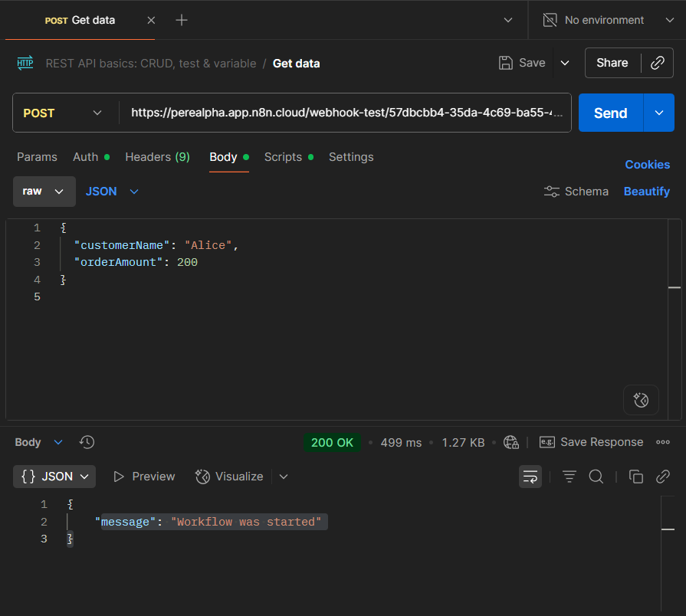Switch to the Scripts tab
Image resolution: width=686 pixels, height=616 pixels.
click(283, 157)
